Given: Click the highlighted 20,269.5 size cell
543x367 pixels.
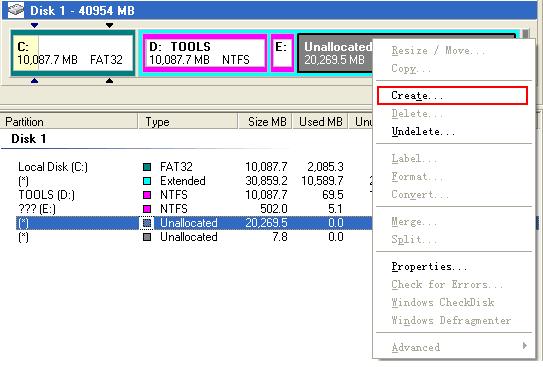Looking at the screenshot, I should pos(266,223).
